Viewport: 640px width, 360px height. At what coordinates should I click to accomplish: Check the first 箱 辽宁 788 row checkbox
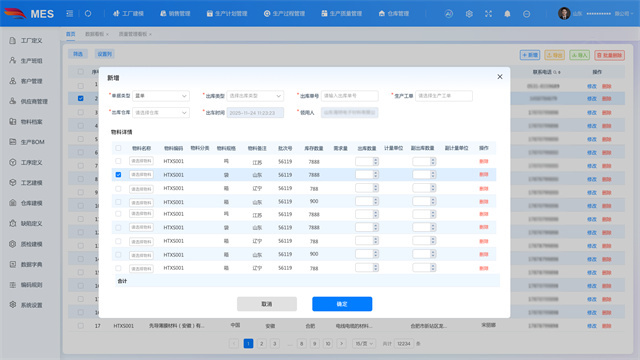coord(118,189)
